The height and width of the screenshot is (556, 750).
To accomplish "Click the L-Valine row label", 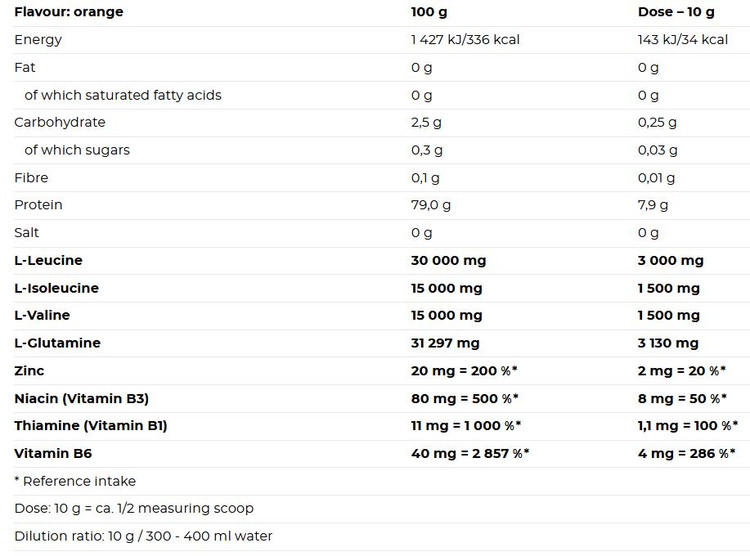I will 43,315.
